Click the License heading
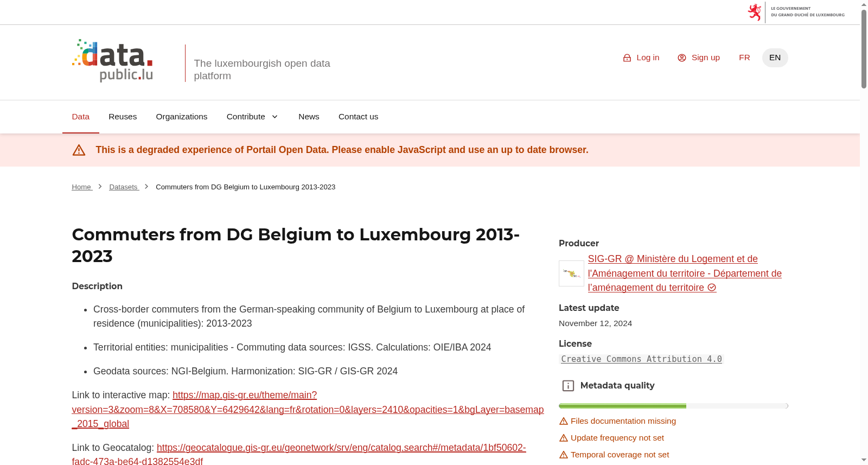 pyautogui.click(x=575, y=344)
